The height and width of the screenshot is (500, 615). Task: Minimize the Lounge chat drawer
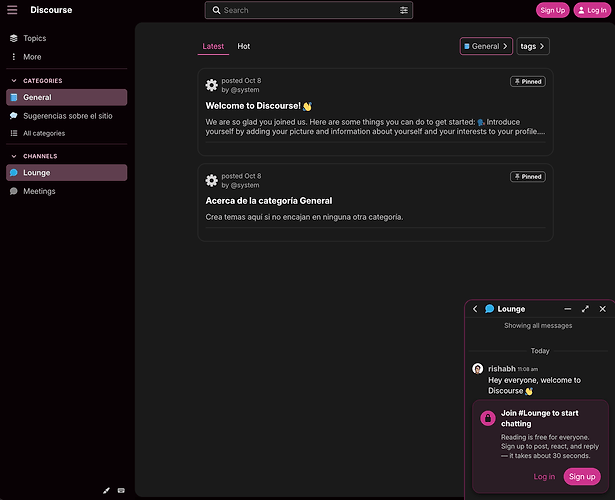568,309
